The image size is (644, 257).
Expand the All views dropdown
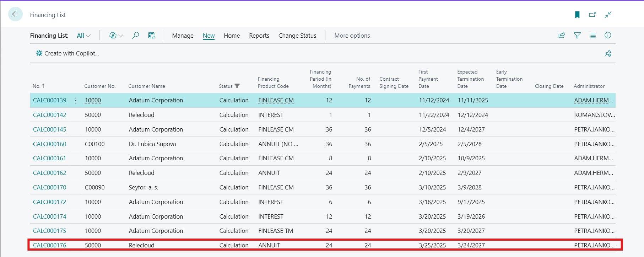point(84,36)
